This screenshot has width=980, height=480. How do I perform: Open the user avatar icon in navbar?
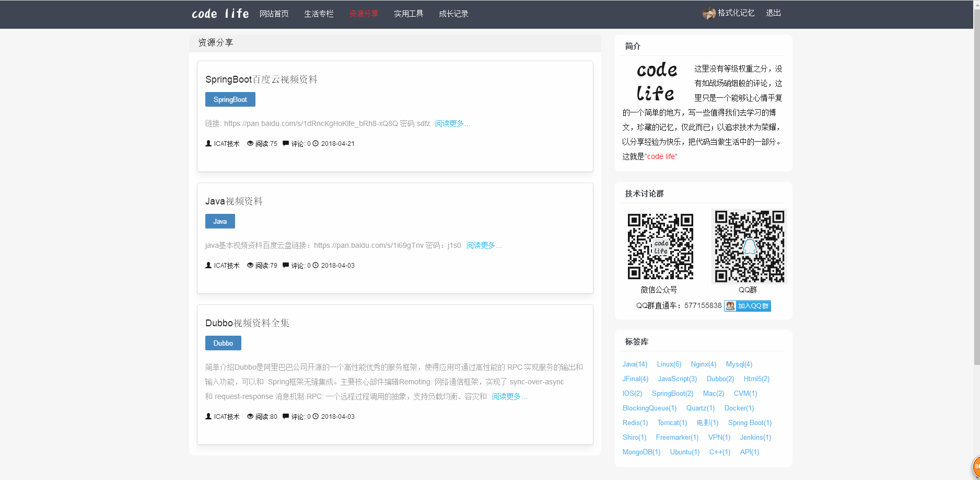coord(709,14)
